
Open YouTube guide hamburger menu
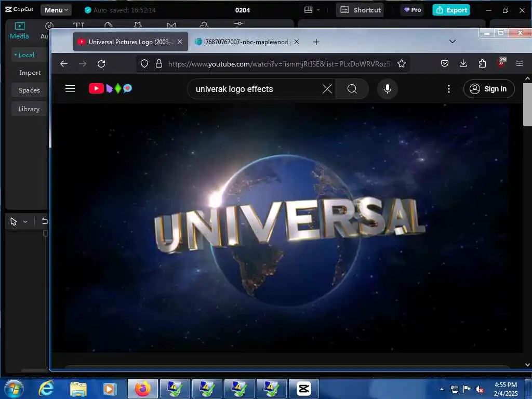[x=70, y=89]
